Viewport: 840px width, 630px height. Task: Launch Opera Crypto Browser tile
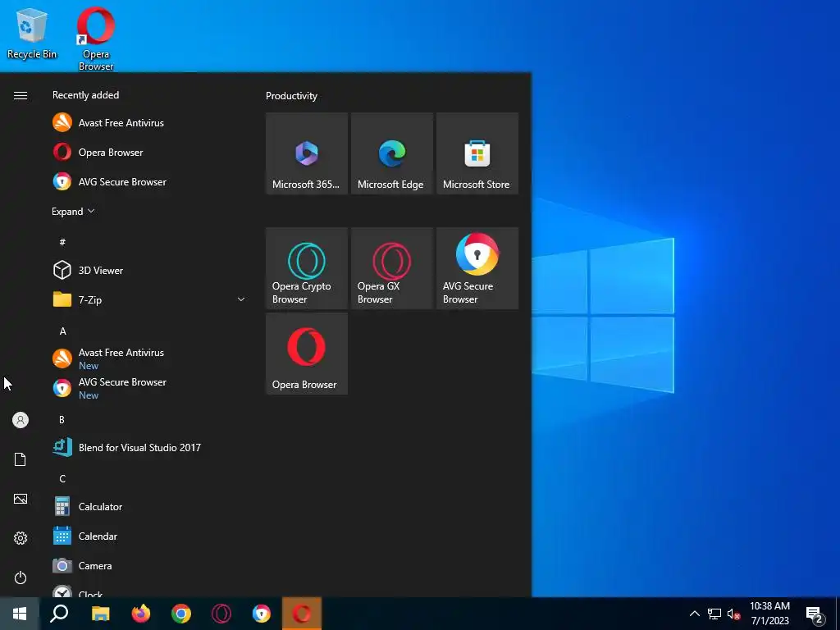(307, 268)
